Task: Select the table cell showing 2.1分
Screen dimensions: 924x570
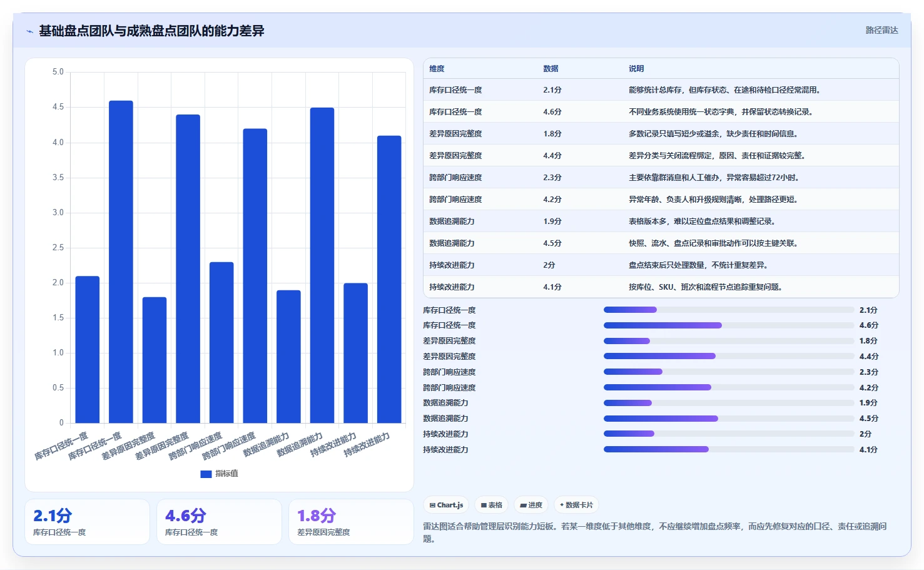Action: (552, 90)
